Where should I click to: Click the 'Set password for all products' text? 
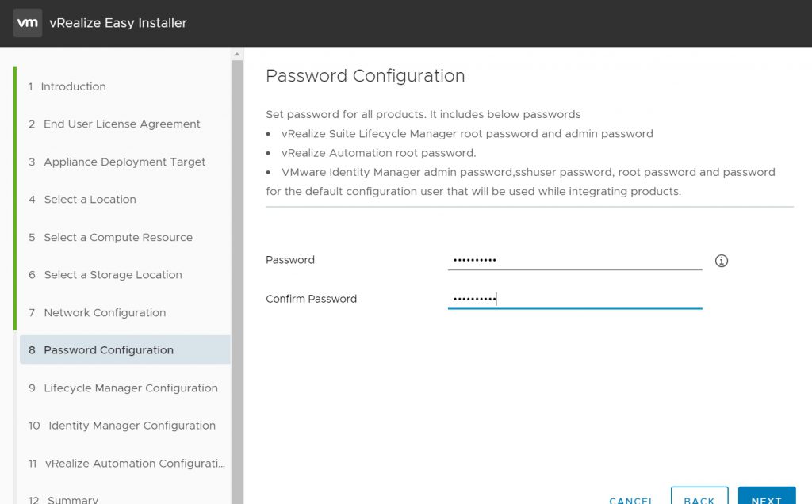423,114
